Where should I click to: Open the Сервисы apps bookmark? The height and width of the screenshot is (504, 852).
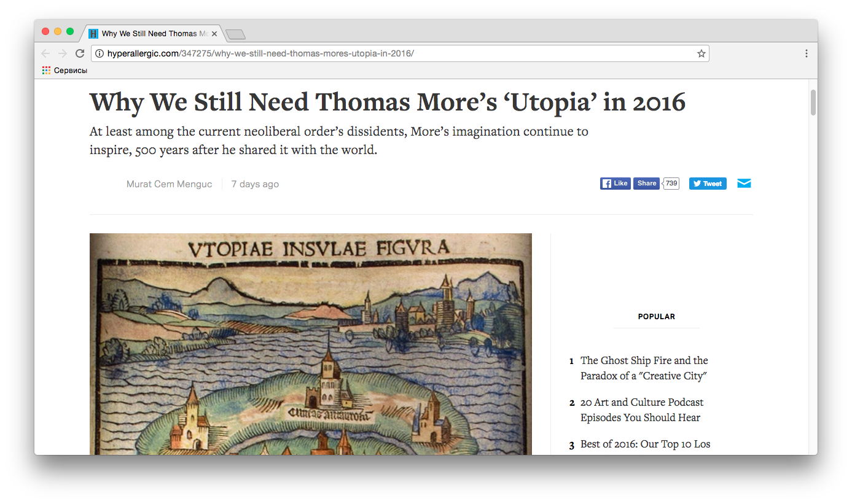pyautogui.click(x=64, y=71)
